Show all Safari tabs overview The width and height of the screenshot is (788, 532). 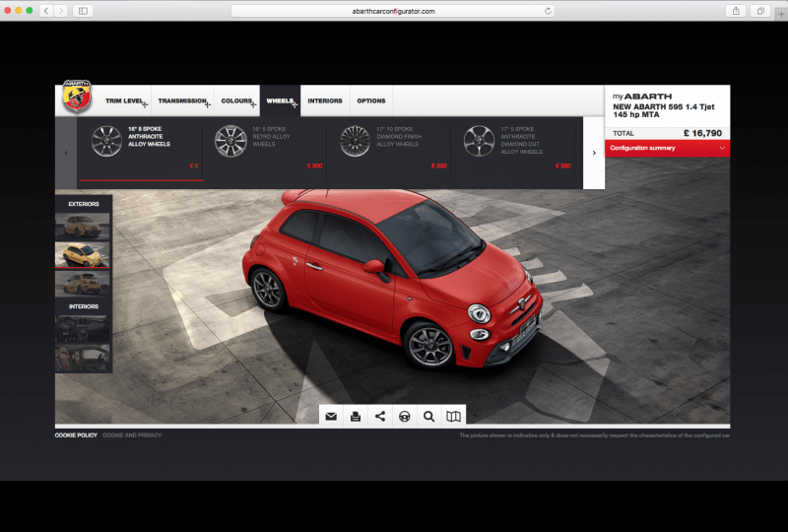pos(760,11)
